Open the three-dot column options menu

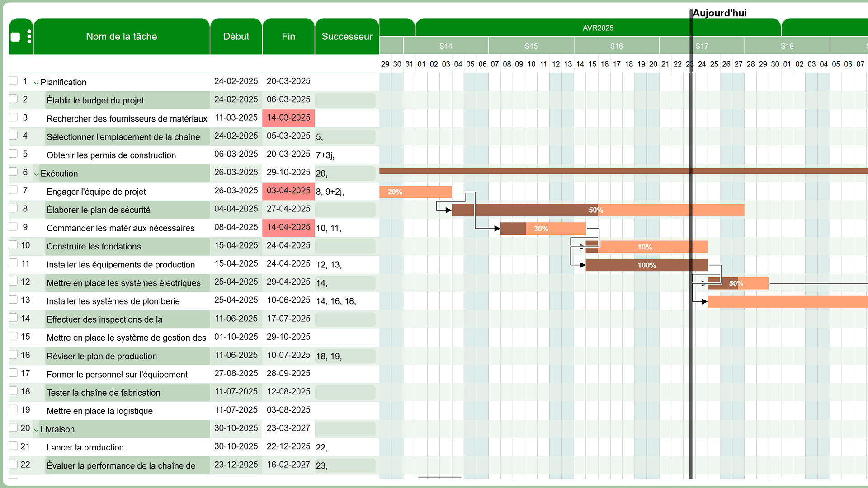coord(29,37)
